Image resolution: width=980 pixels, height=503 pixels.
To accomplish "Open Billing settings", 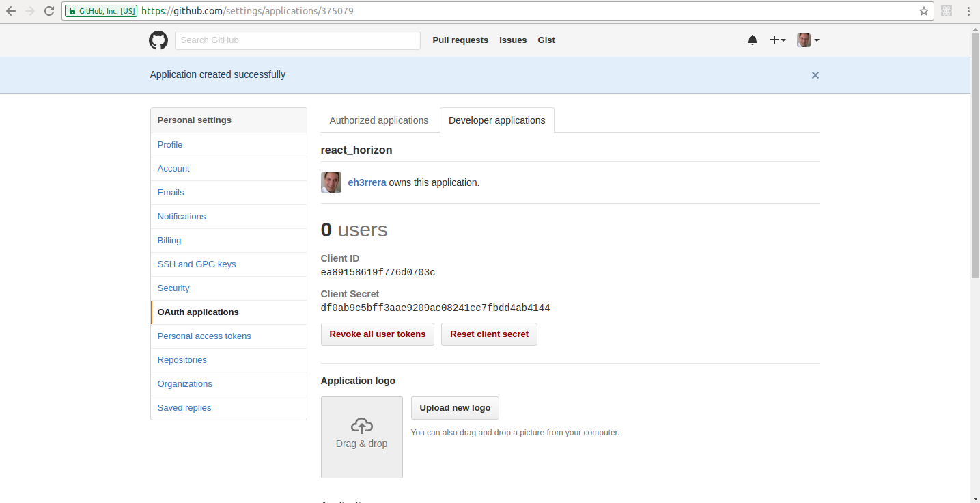I will tap(229, 241).
